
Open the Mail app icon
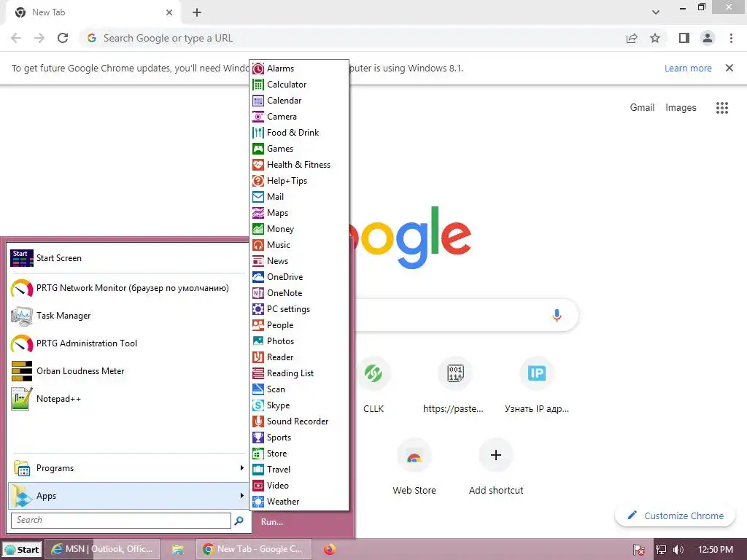pyautogui.click(x=258, y=197)
